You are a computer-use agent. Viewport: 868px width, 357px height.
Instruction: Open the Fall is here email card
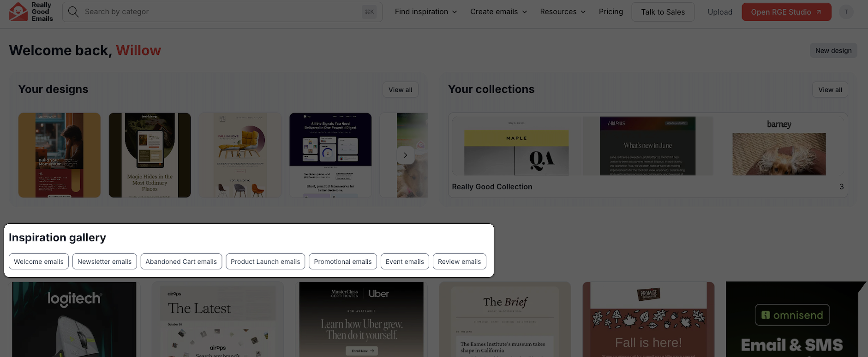(648, 319)
